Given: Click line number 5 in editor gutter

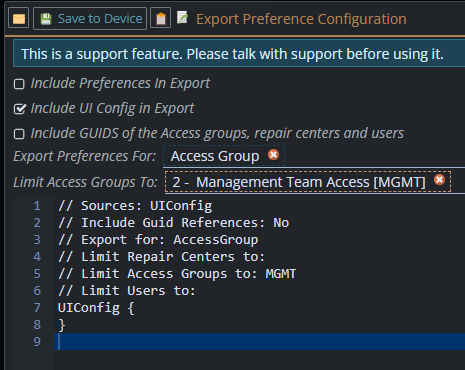Looking at the screenshot, I should [x=37, y=274].
